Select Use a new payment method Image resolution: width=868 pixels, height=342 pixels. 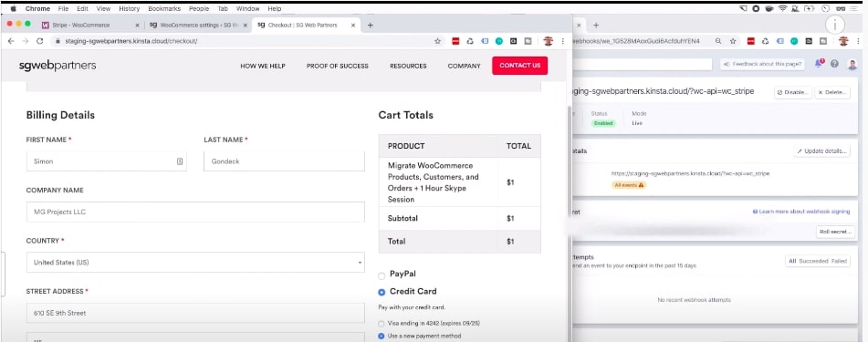point(381,336)
